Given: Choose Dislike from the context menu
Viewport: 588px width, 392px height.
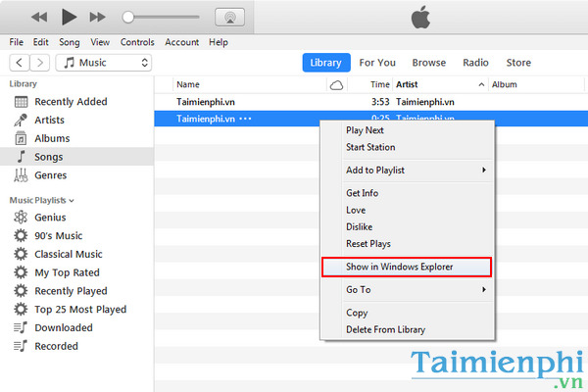Looking at the screenshot, I should click(x=408, y=227).
